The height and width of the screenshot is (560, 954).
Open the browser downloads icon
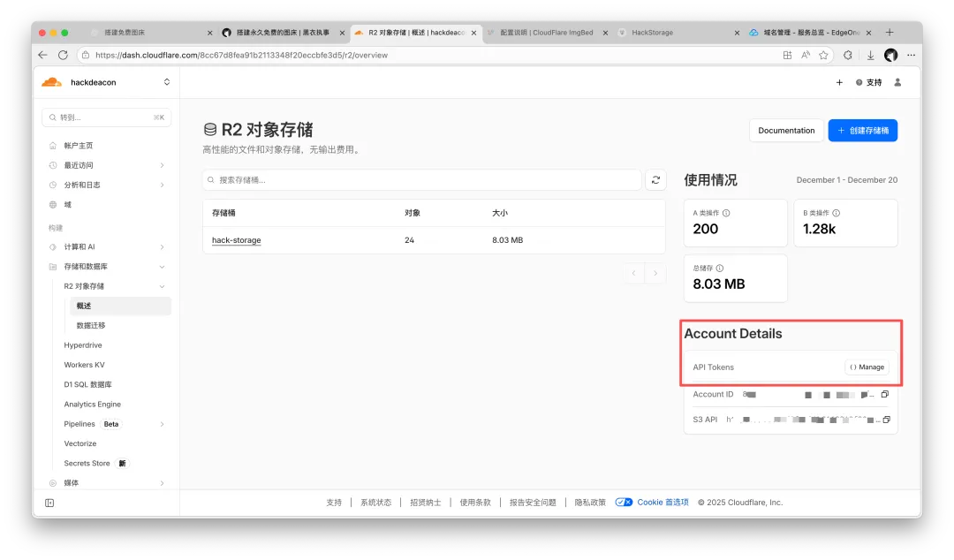coord(871,56)
